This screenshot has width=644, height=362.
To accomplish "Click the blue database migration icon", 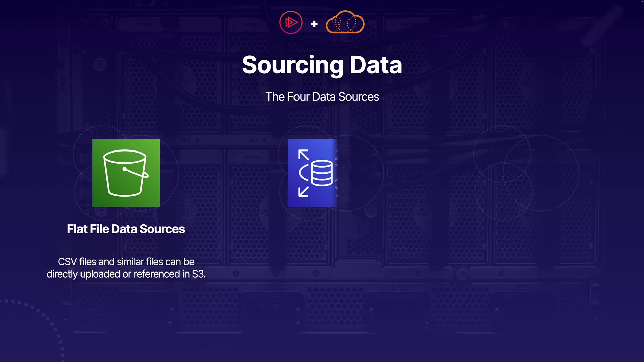I will pyautogui.click(x=313, y=173).
